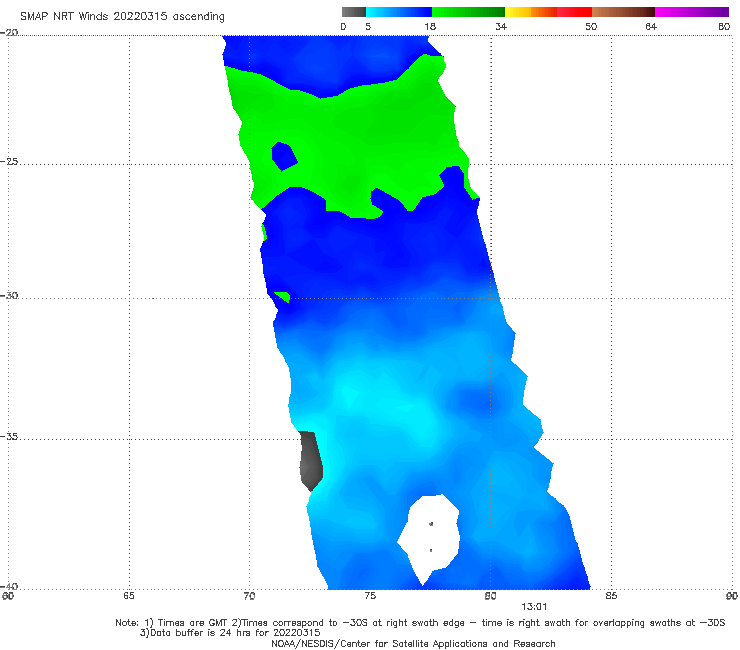Click the color bar label "34"

coord(501,26)
